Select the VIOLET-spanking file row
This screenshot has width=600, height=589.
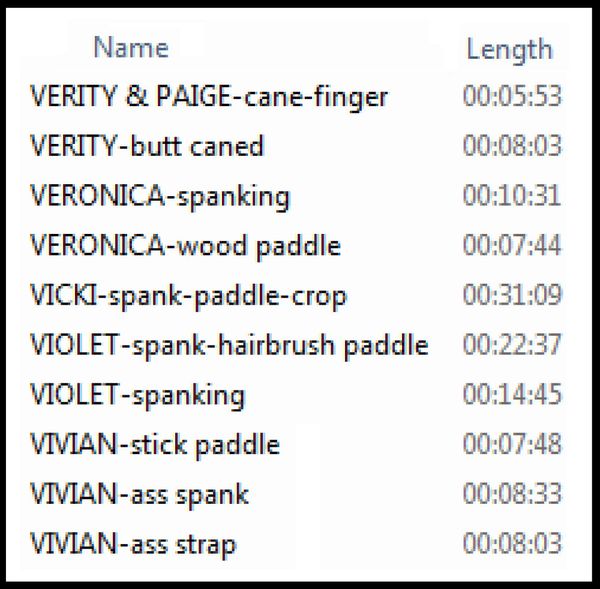click(x=137, y=396)
